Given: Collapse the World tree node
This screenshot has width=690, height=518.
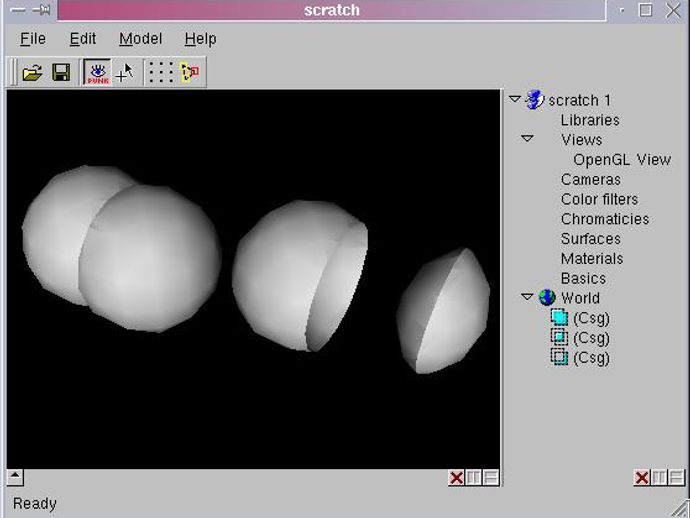Looking at the screenshot, I should pyautogui.click(x=527, y=297).
